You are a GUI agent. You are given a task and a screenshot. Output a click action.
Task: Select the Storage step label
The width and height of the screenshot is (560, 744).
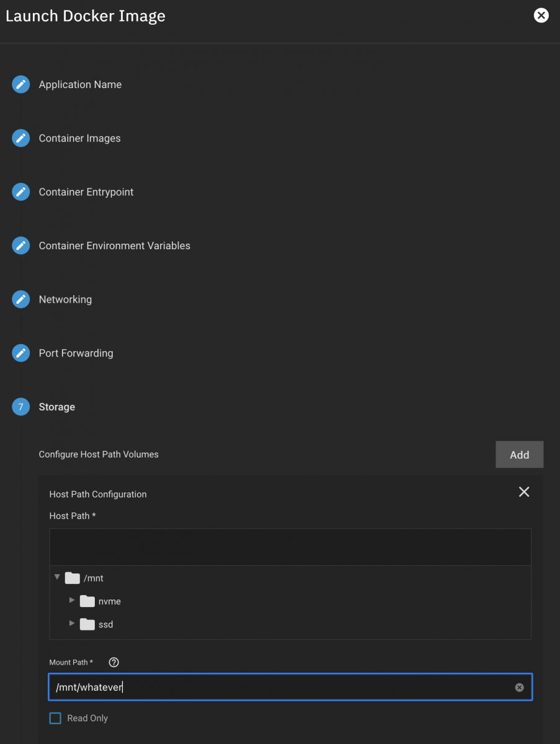tap(56, 407)
